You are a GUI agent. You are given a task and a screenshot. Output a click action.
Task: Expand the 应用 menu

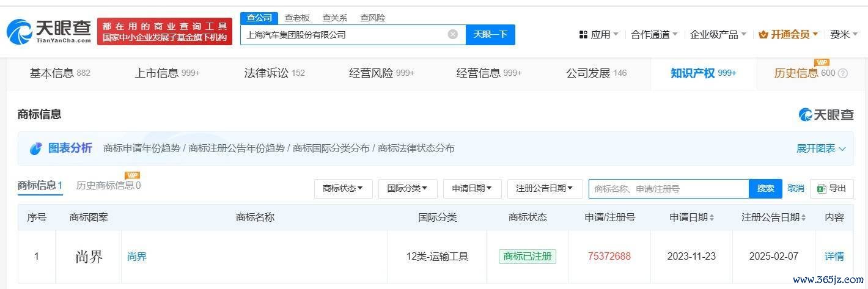(598, 35)
